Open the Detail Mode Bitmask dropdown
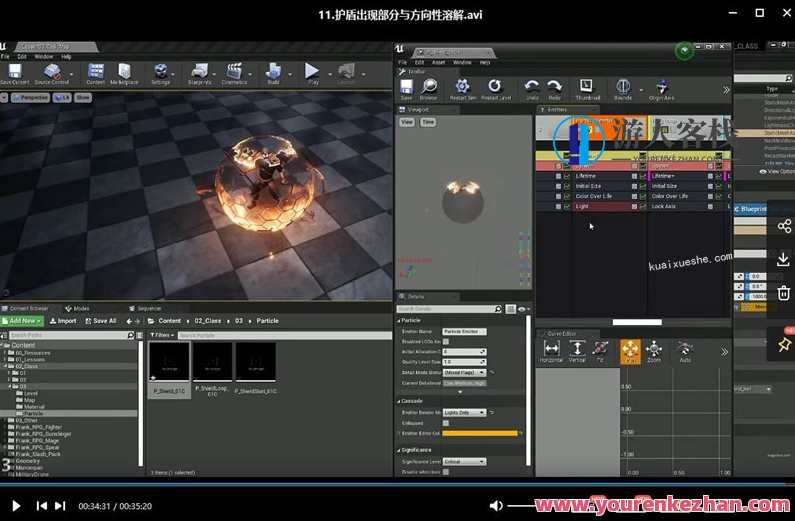 click(x=464, y=373)
